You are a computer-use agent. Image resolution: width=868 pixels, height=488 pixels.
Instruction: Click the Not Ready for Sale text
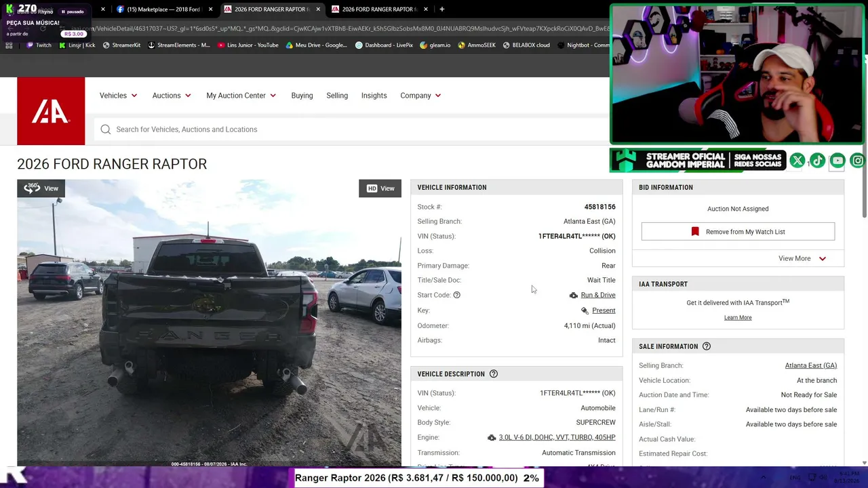tap(808, 395)
